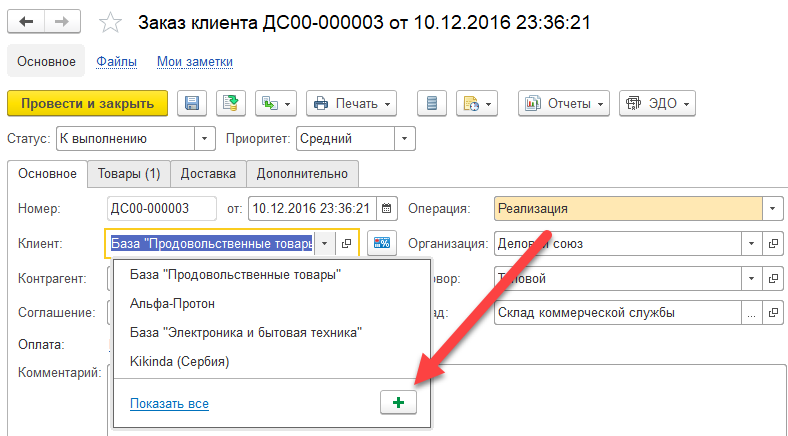Add document to favorites star
The image size is (788, 436).
tap(110, 23)
